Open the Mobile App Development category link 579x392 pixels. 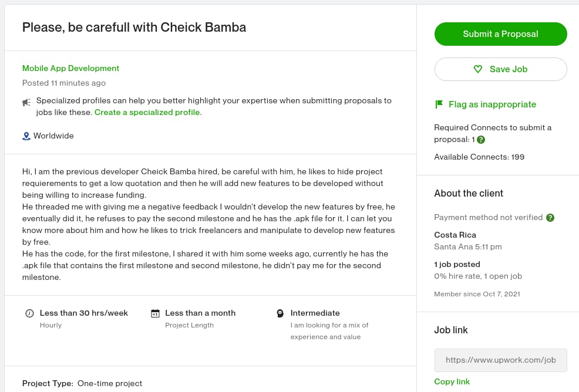coord(70,68)
